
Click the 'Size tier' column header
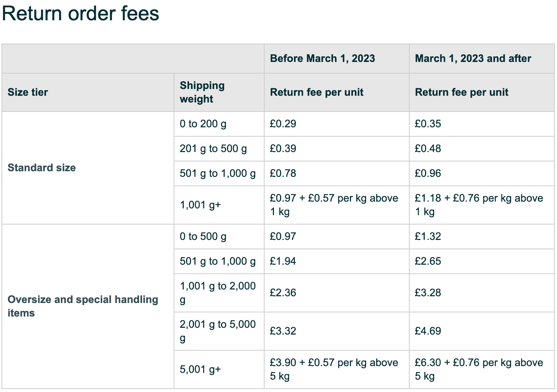(x=28, y=92)
